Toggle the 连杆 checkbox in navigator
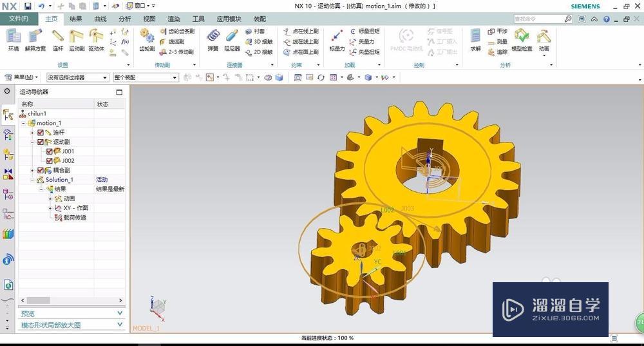This screenshot has height=346, width=644. [x=40, y=132]
